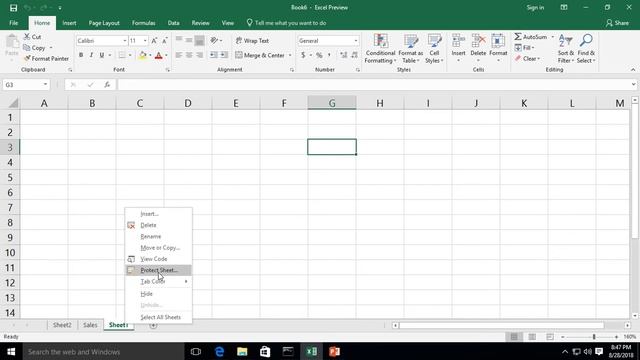Open the Merge & Center dropdown arrow

click(x=290, y=55)
